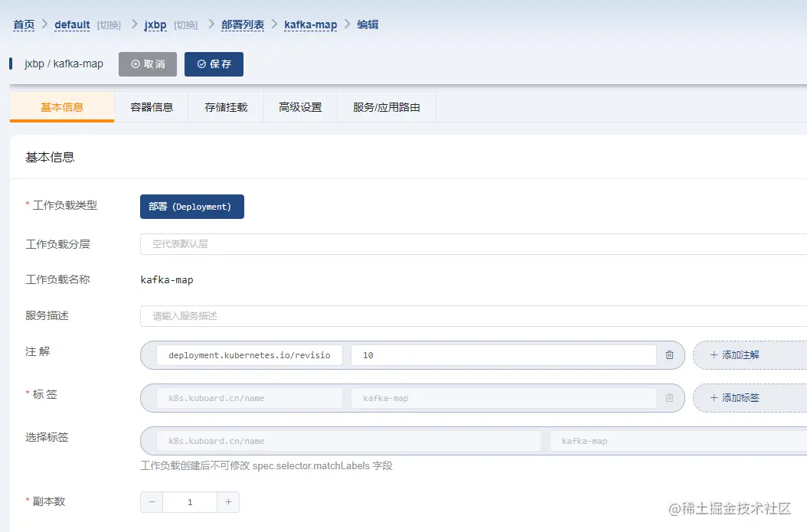Open the jxbp namespace breadcrumb link
This screenshot has width=807, height=532.
coord(155,24)
